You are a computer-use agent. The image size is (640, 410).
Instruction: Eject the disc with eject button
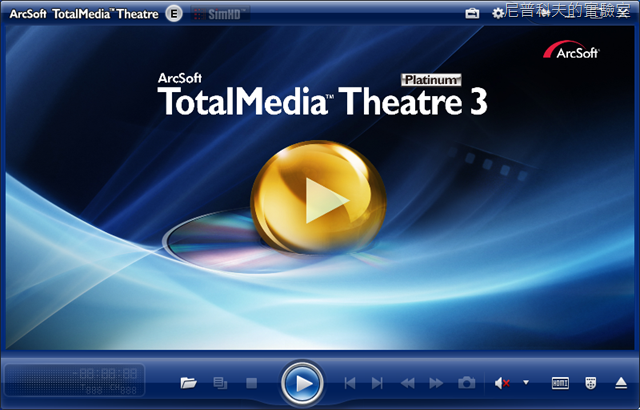(x=621, y=383)
